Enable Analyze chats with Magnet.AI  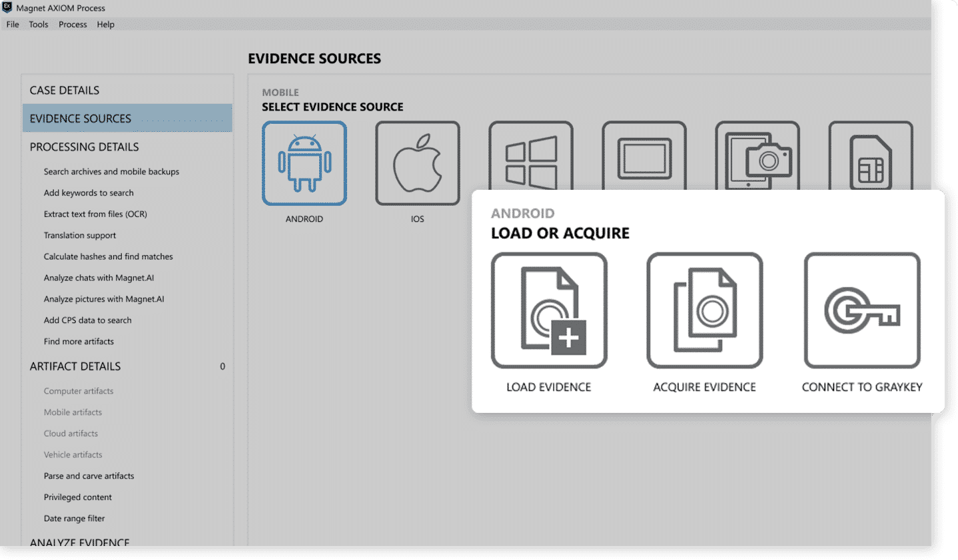tap(99, 278)
